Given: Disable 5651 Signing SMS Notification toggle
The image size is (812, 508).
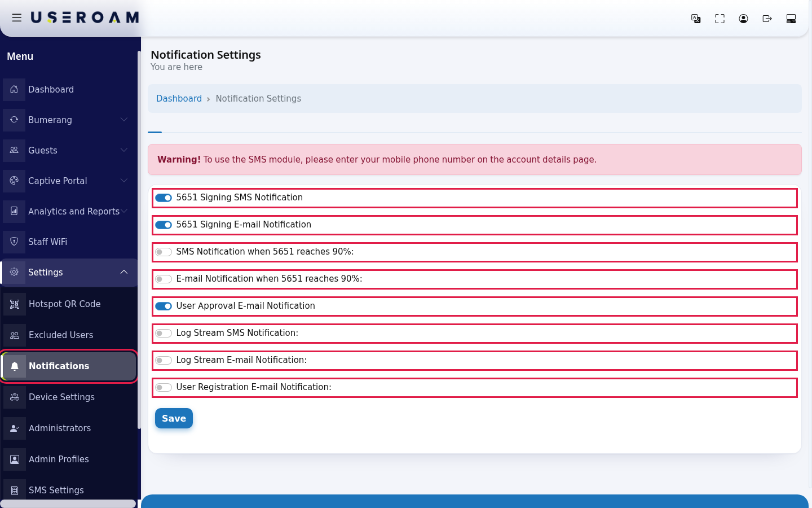Looking at the screenshot, I should tap(164, 198).
